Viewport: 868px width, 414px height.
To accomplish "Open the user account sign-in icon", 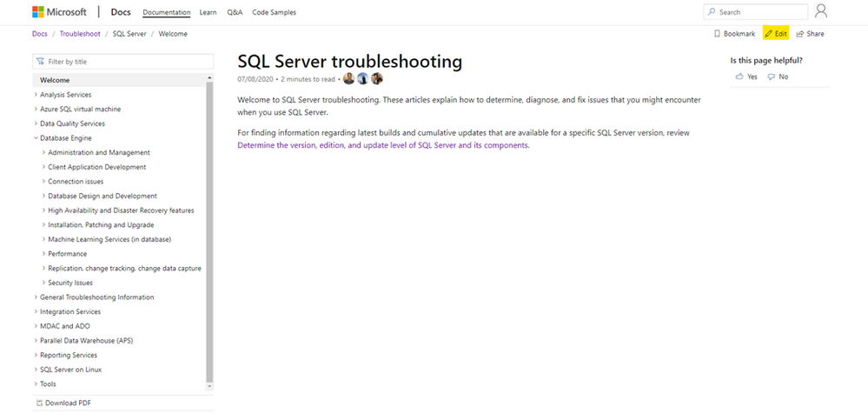I will coord(821,11).
